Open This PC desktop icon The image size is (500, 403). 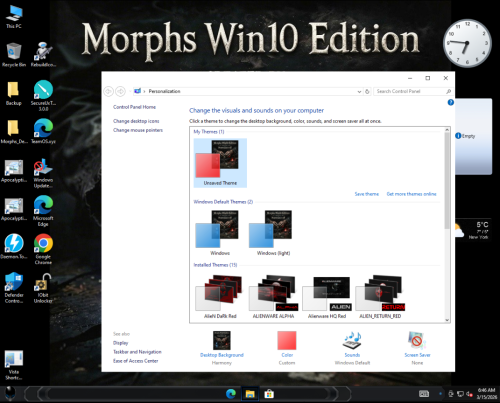(x=14, y=17)
